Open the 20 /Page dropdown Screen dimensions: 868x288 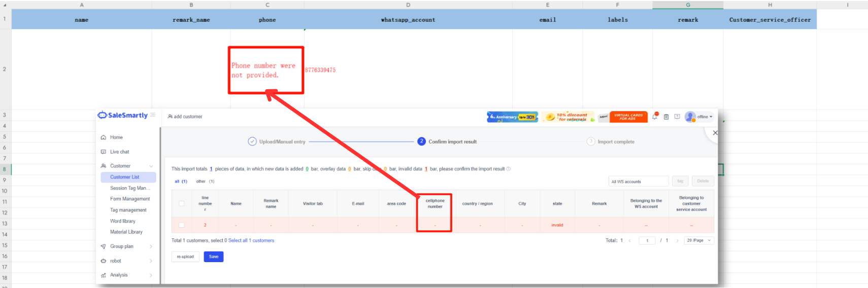click(699, 241)
